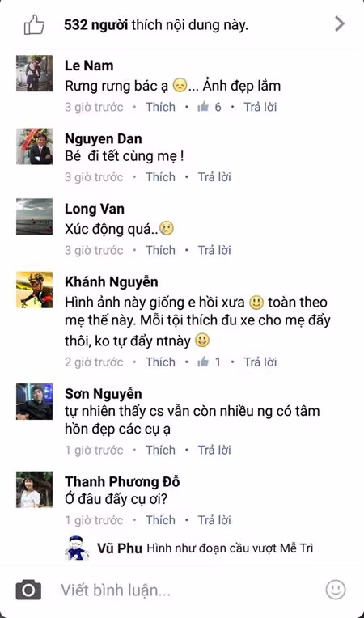The width and height of the screenshot is (364, 618).
Task: View the 532 người likes summary
Action: 156,25
